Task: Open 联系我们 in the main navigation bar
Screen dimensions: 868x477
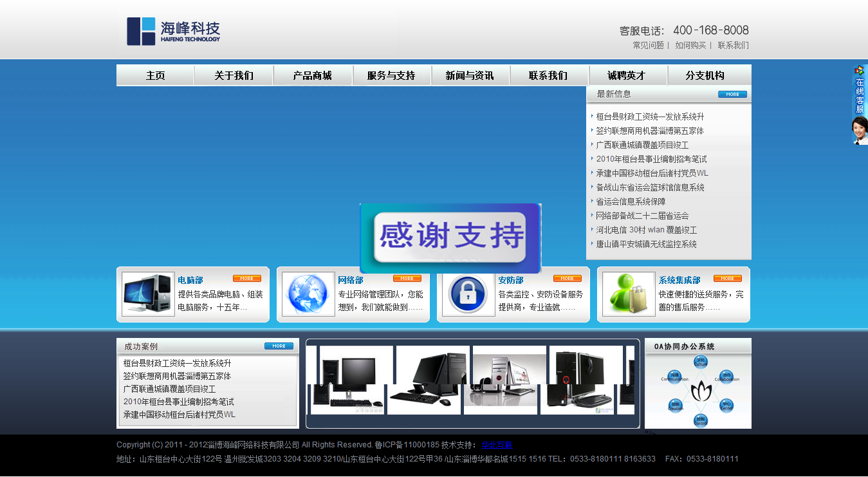Action: pos(549,75)
